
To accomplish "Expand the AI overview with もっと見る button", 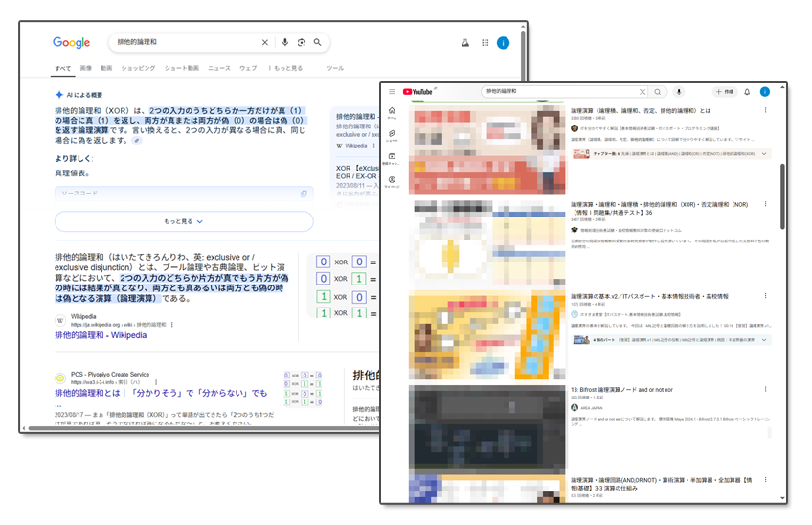I will [x=184, y=221].
